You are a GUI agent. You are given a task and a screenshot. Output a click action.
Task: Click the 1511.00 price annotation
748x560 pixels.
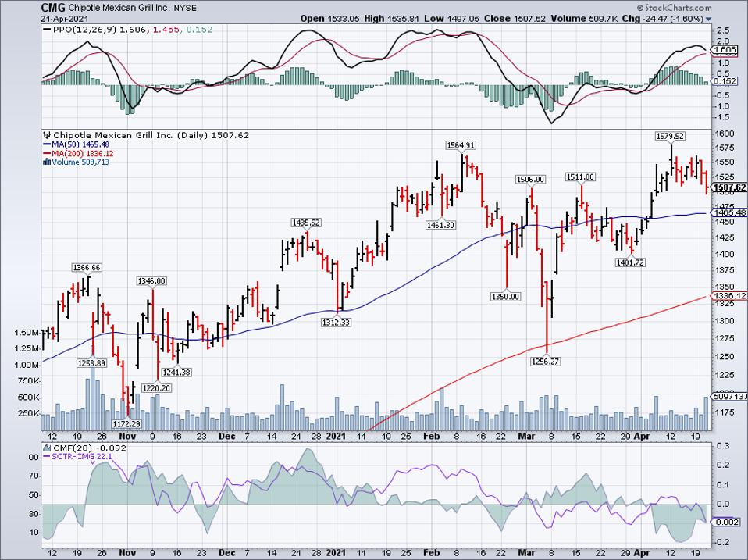click(580, 177)
